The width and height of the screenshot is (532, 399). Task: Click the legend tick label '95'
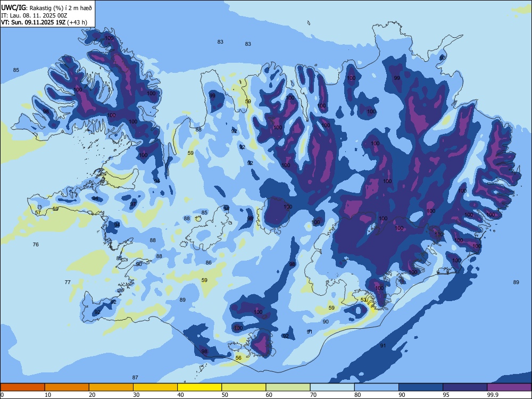coord(446,395)
